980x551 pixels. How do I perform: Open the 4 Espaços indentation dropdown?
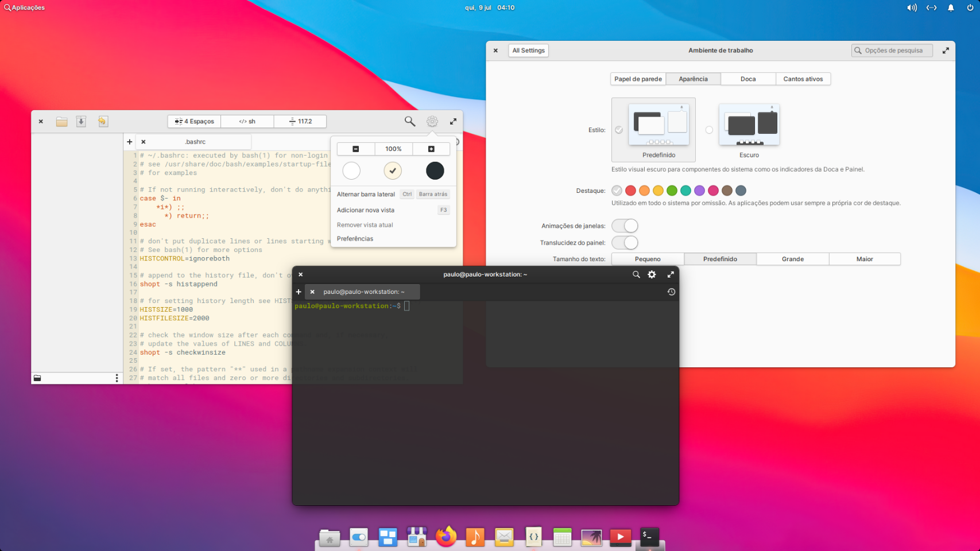click(194, 122)
